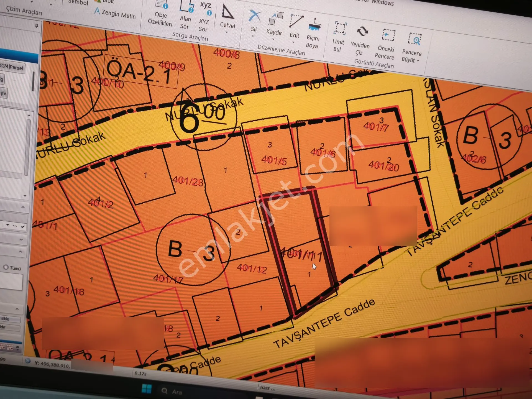Open Obje Özellikleri query tool

[160, 13]
